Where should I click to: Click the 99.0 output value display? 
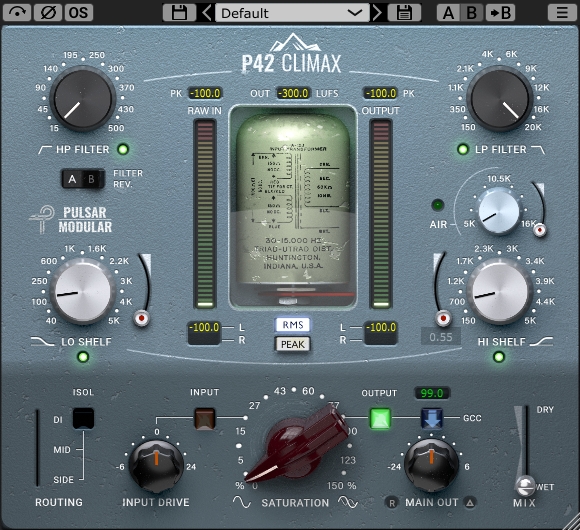coord(432,393)
